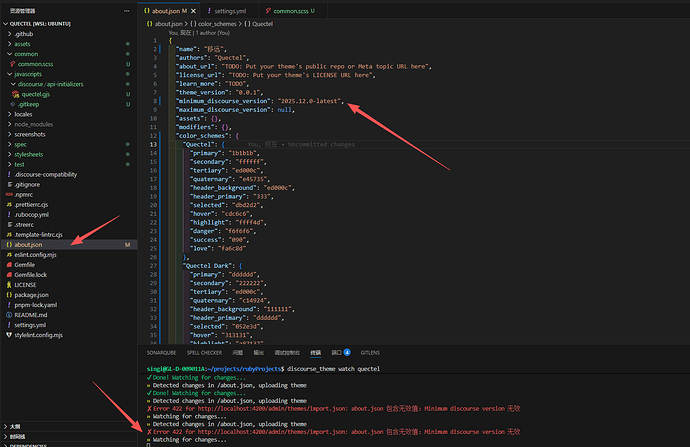Open the SPELL CHECKER panel tab
The height and width of the screenshot is (447, 690).
204,353
